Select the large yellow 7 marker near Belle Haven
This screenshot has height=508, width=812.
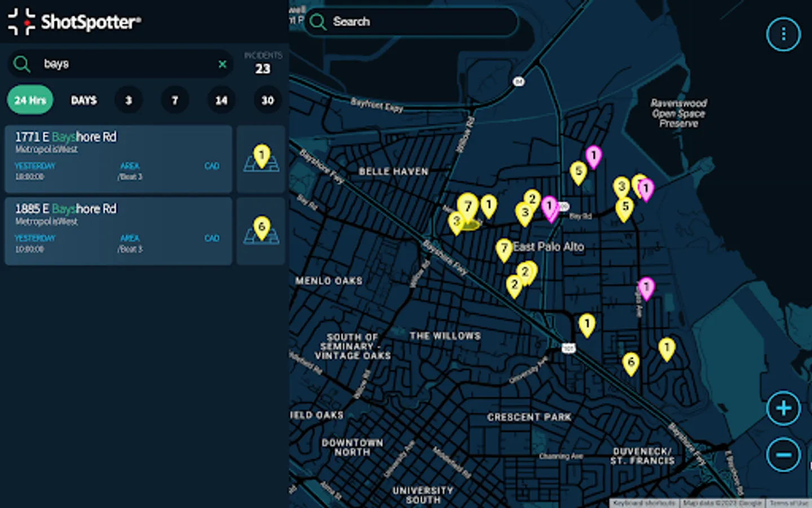point(467,208)
